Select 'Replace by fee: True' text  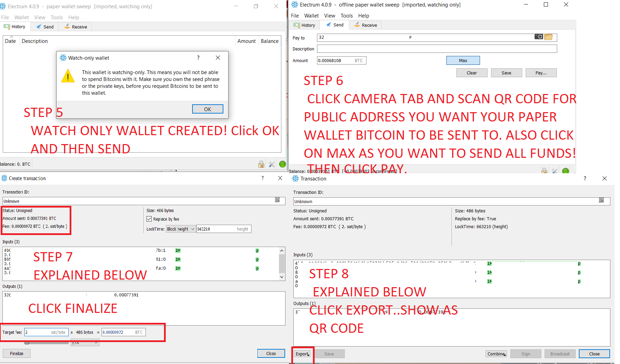476,219
